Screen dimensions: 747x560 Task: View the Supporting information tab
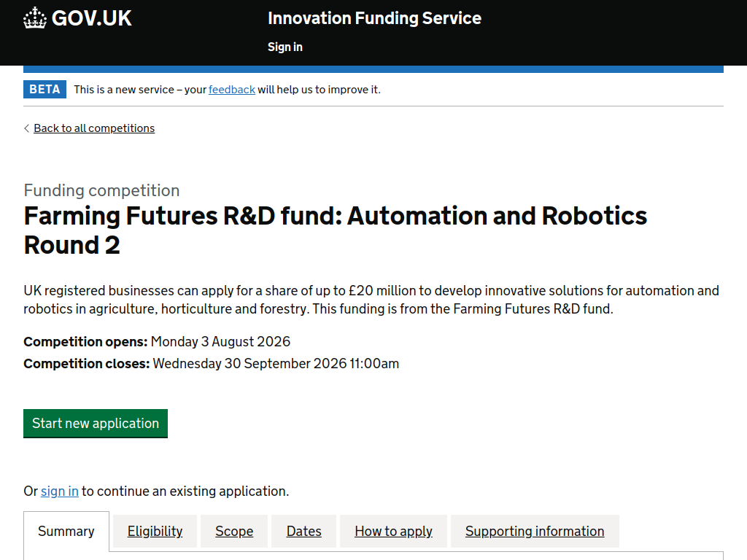coord(535,532)
